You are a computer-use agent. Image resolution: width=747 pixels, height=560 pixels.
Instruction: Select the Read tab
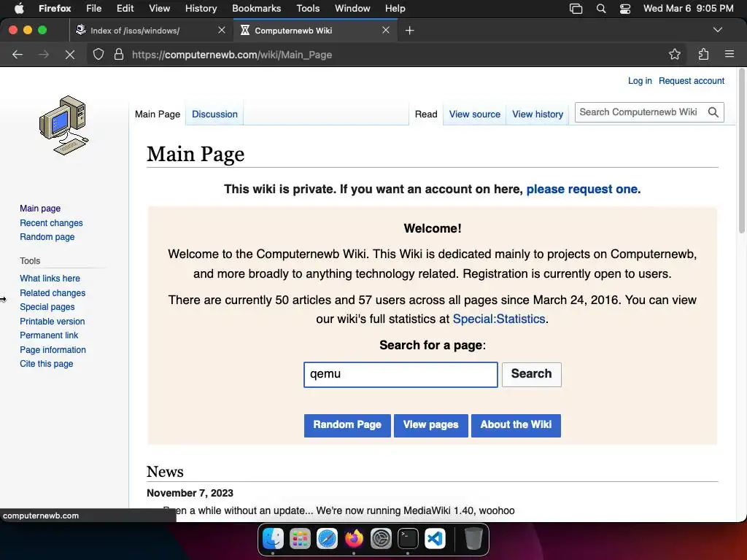coord(426,114)
